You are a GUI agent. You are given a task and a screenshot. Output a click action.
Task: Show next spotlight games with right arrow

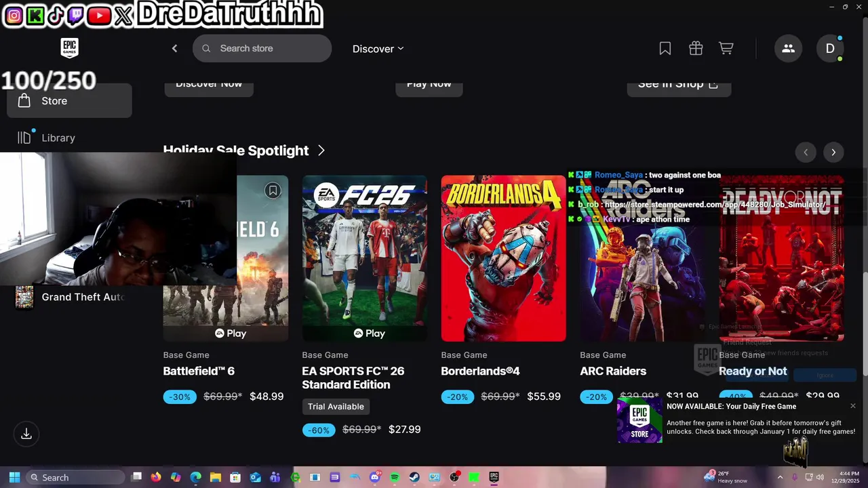click(x=833, y=152)
